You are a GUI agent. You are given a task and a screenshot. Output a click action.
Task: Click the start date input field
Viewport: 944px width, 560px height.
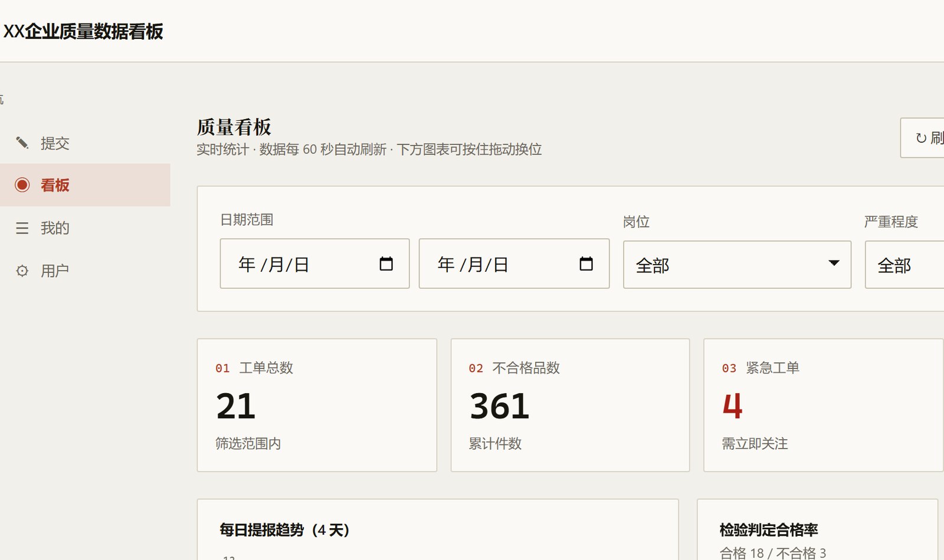coord(314,263)
